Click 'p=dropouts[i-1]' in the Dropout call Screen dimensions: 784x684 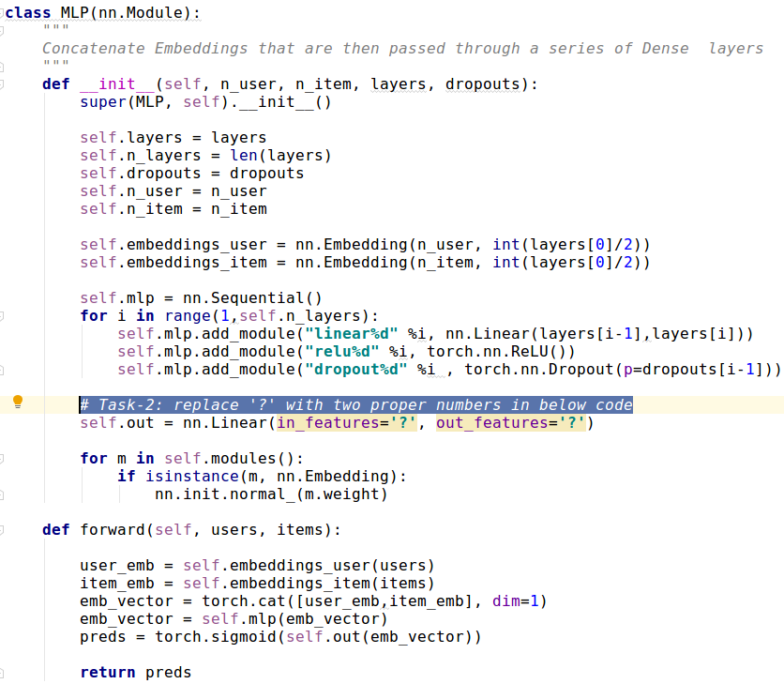(x=693, y=370)
